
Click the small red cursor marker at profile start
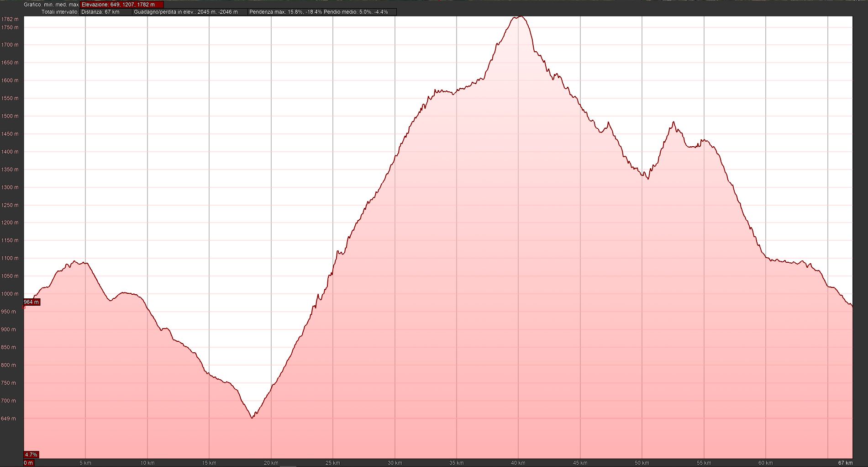click(x=24, y=307)
